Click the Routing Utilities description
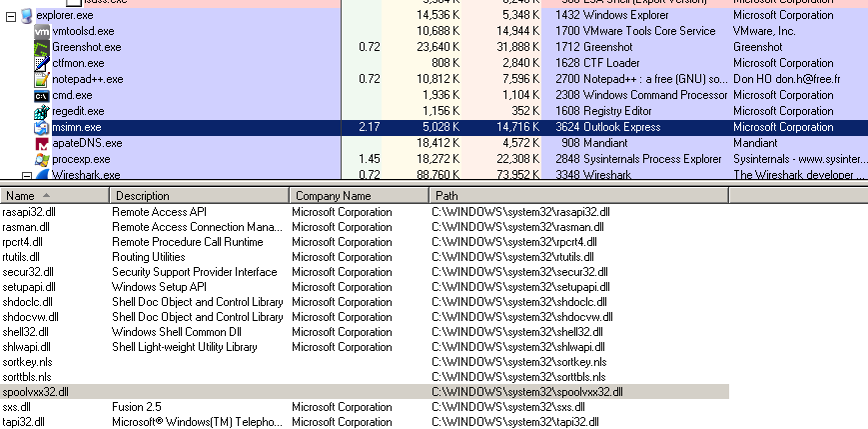Image resolution: width=868 pixels, height=429 pixels. pos(149,257)
